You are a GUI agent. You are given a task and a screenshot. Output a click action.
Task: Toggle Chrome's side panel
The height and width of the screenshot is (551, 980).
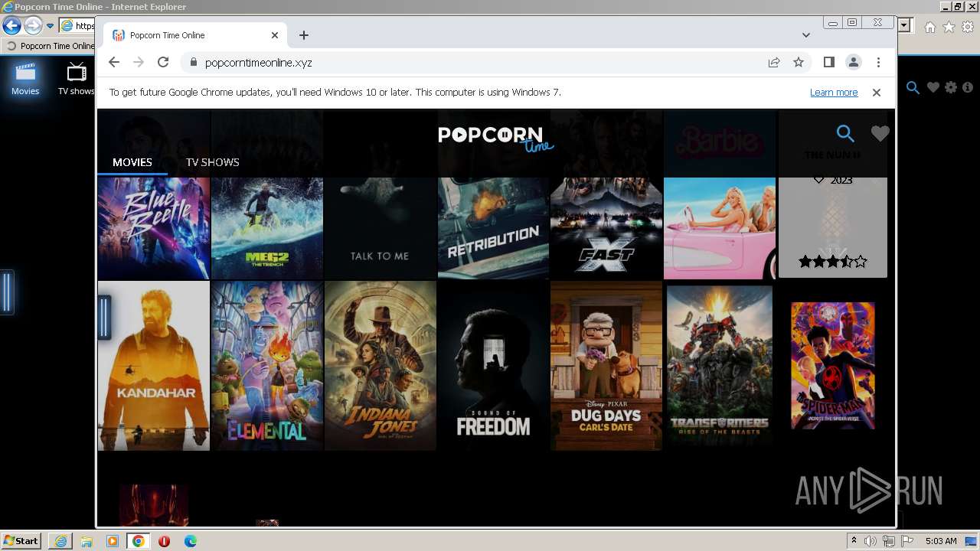point(828,62)
